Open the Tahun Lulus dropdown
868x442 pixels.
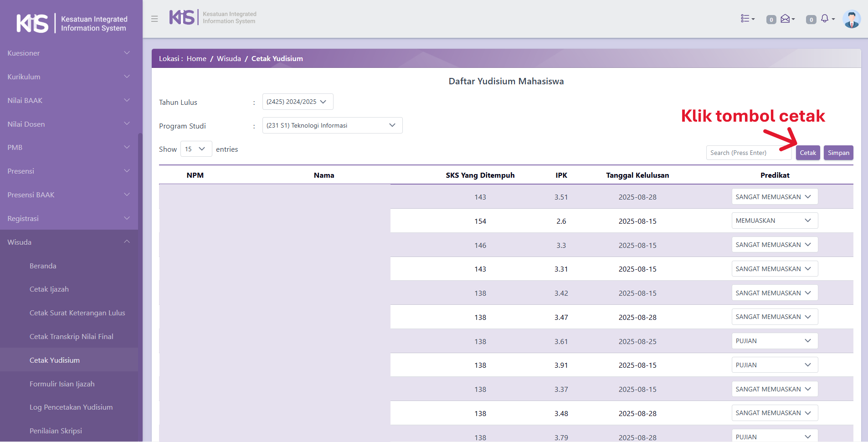coord(298,102)
